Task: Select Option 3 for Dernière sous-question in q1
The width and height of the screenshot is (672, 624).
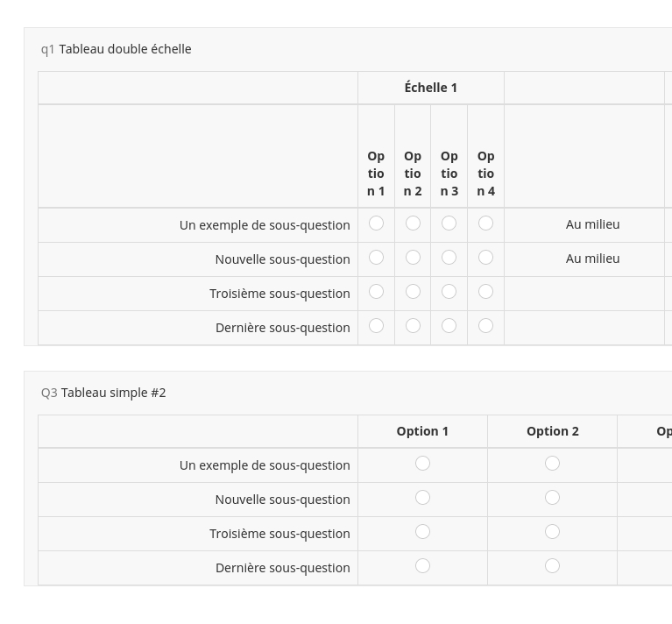Action: click(449, 326)
